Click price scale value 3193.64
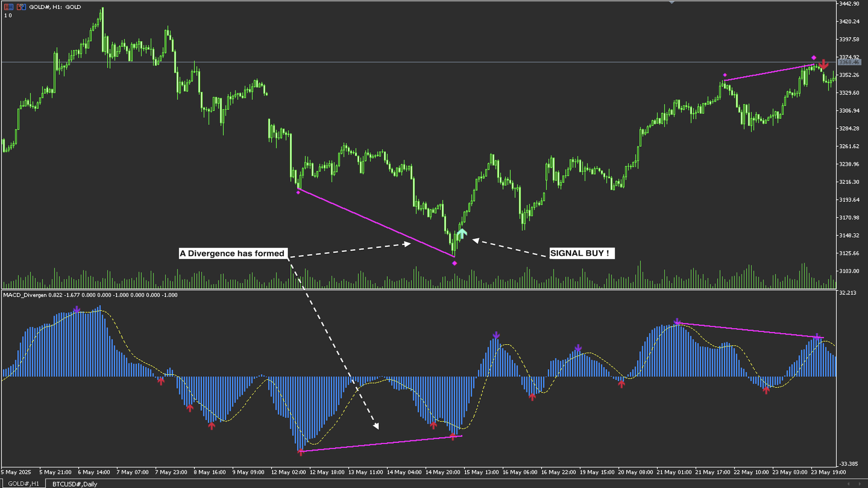Screen dimensions: 868x488 tap(849, 200)
